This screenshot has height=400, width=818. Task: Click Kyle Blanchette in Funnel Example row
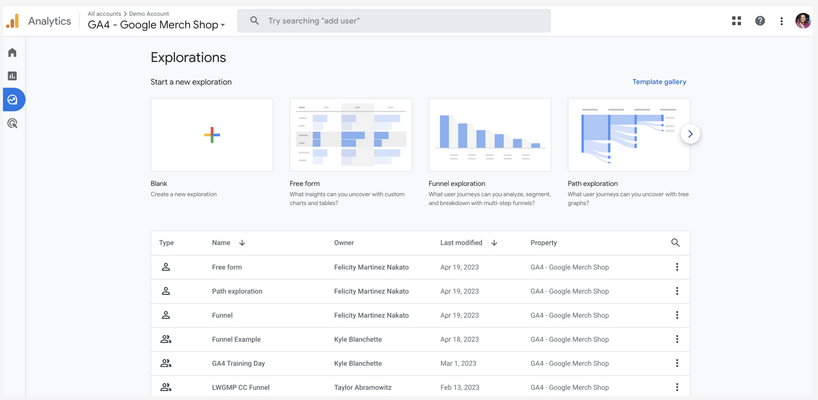coord(358,339)
